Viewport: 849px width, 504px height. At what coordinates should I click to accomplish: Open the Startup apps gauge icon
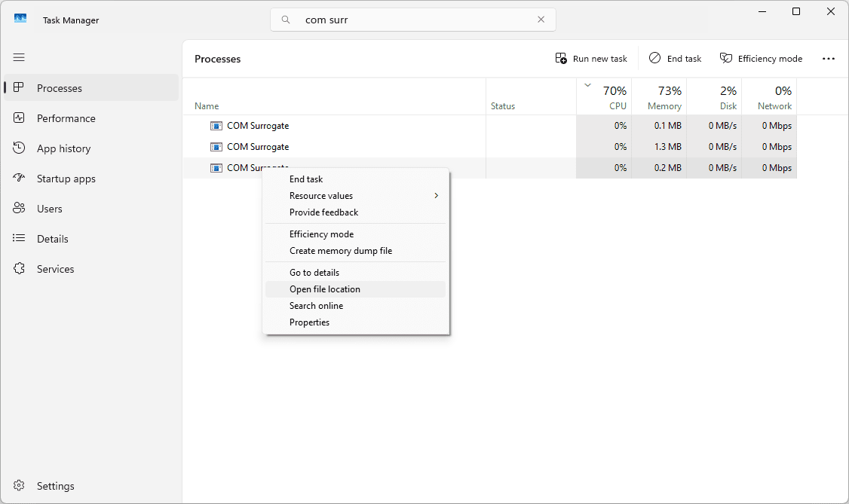[19, 178]
